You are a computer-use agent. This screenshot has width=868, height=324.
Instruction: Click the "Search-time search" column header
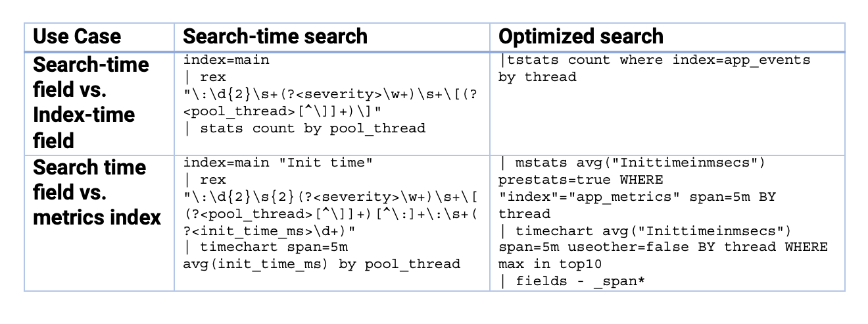pos(275,36)
